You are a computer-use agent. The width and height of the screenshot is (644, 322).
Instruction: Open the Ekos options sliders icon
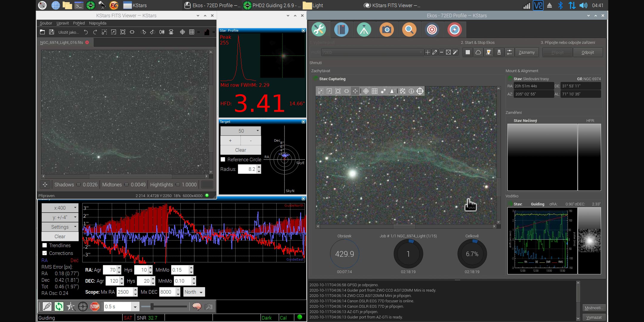[x=510, y=52]
